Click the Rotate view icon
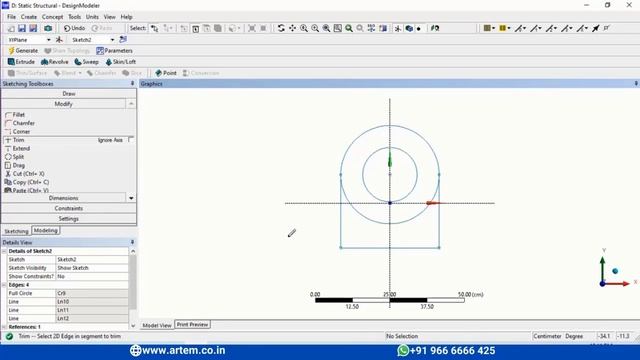 click(x=281, y=28)
